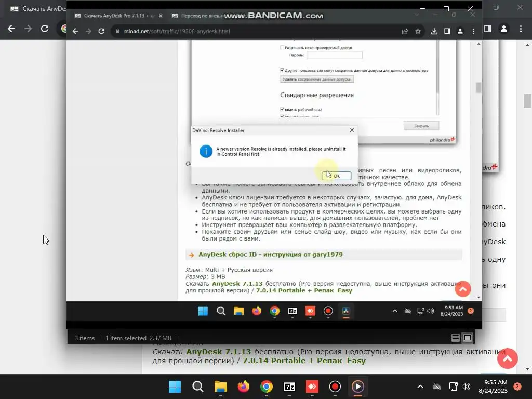The image size is (532, 399).
Task: Open Bandicam recorder in the video's 9:53 AM taskbar
Action: [328, 311]
